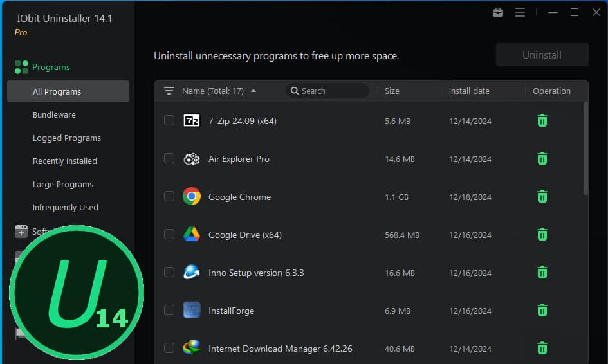The height and width of the screenshot is (364, 608).
Task: Click the Software section plus-box icon in sidebar
Action: coord(21,232)
